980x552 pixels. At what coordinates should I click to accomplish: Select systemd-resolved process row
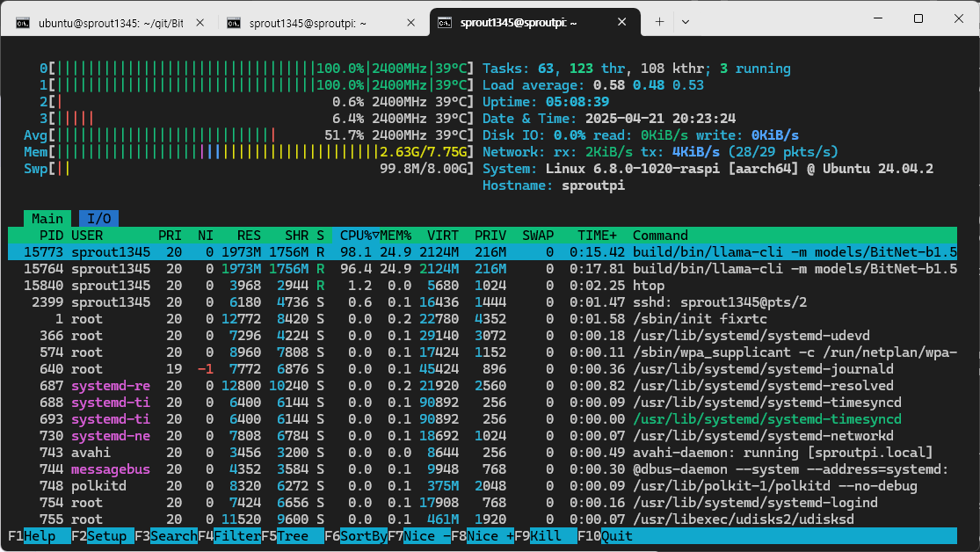coord(483,386)
